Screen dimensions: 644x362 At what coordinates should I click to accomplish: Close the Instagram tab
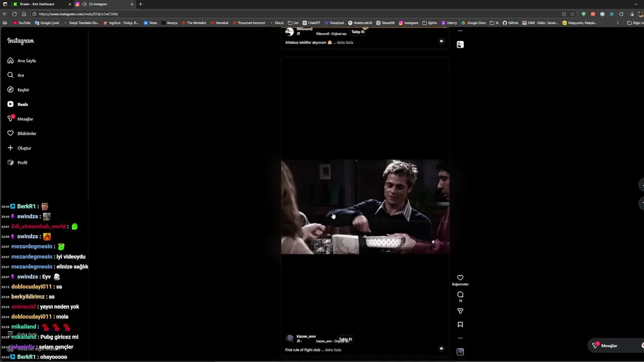[132, 4]
